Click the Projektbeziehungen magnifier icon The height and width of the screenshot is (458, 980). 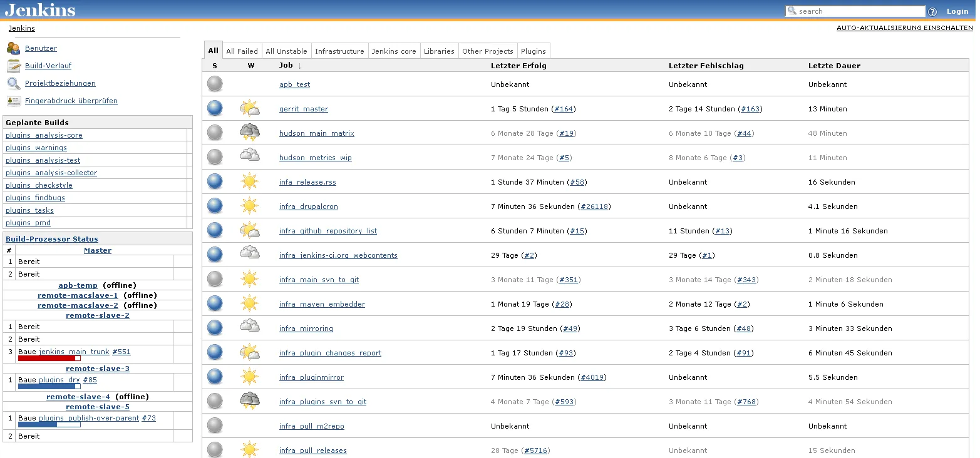click(13, 83)
